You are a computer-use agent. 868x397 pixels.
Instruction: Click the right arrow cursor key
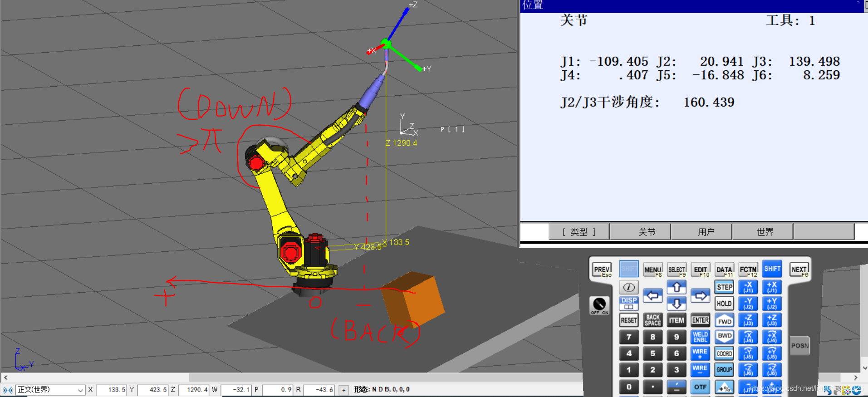[700, 296]
